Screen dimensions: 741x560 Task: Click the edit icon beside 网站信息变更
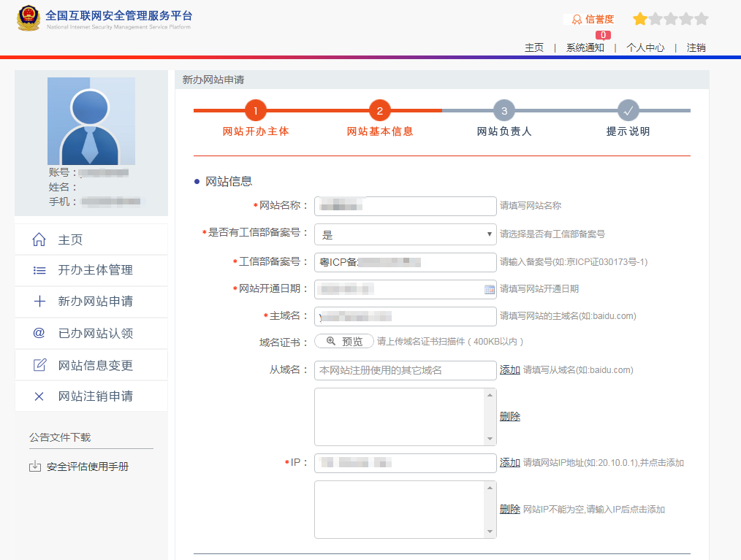click(39, 364)
